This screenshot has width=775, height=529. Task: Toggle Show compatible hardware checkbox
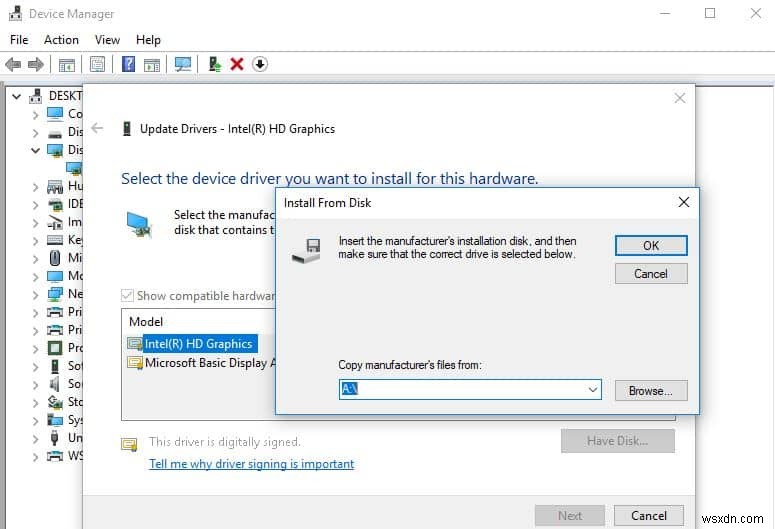127,296
